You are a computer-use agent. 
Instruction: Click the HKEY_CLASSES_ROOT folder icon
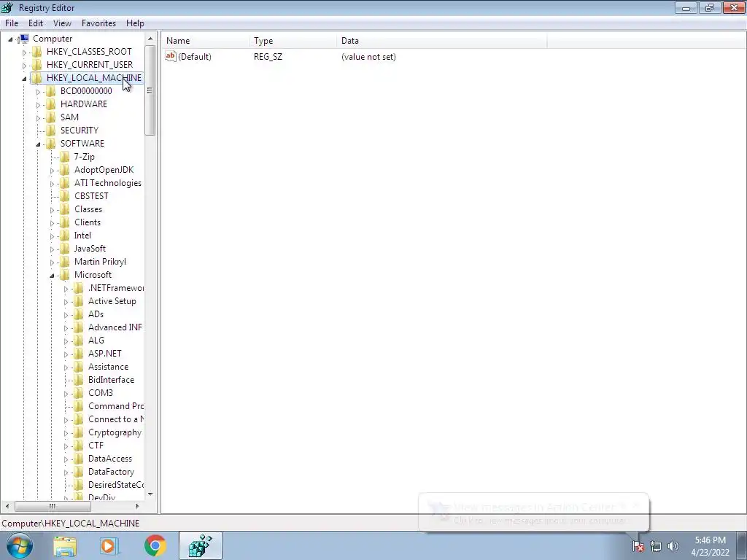(x=37, y=52)
